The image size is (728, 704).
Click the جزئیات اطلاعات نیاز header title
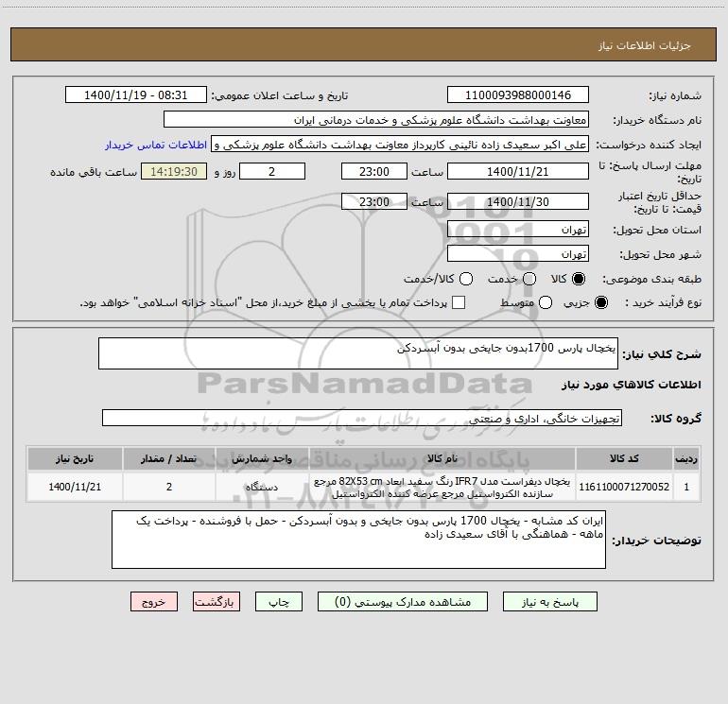click(645, 45)
